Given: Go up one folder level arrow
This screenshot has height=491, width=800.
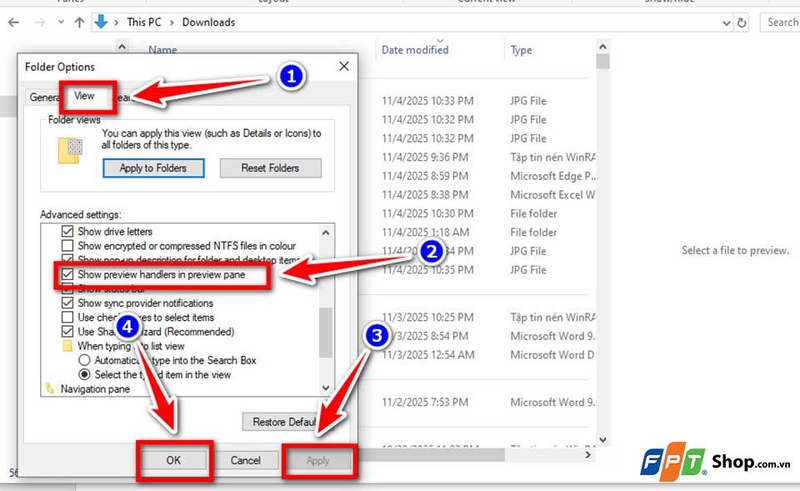Looking at the screenshot, I should [79, 22].
